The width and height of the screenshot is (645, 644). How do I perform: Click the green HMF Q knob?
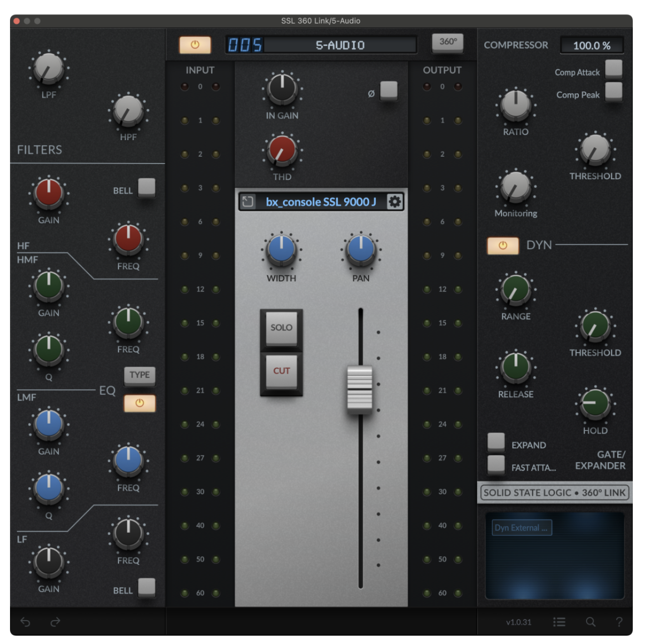click(48, 350)
